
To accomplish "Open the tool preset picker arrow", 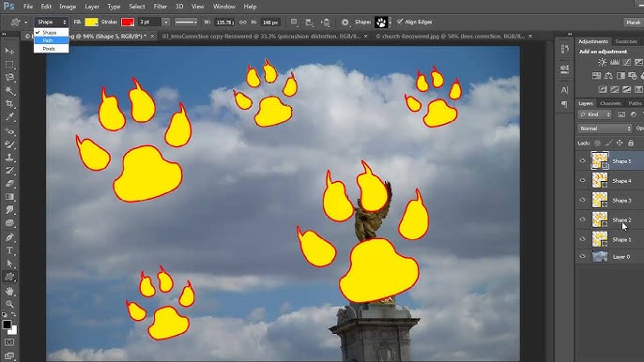I will [25, 23].
